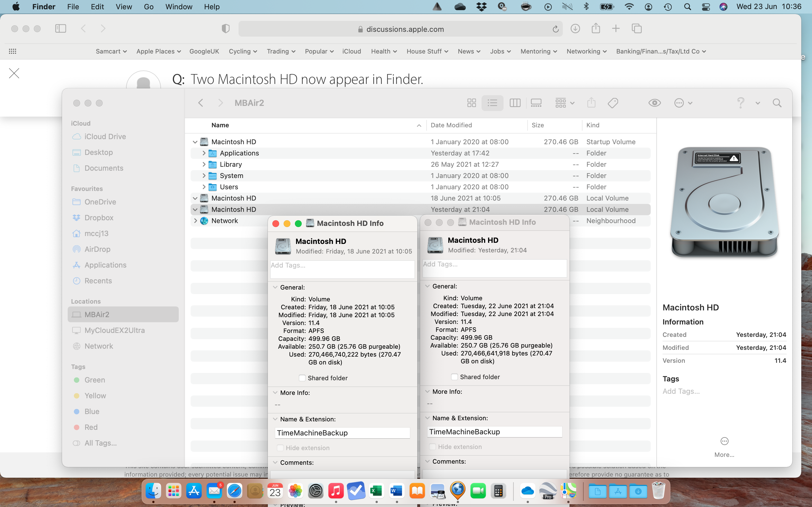This screenshot has height=507, width=812.
Task: Open Safari downloads icon
Action: [x=575, y=28]
